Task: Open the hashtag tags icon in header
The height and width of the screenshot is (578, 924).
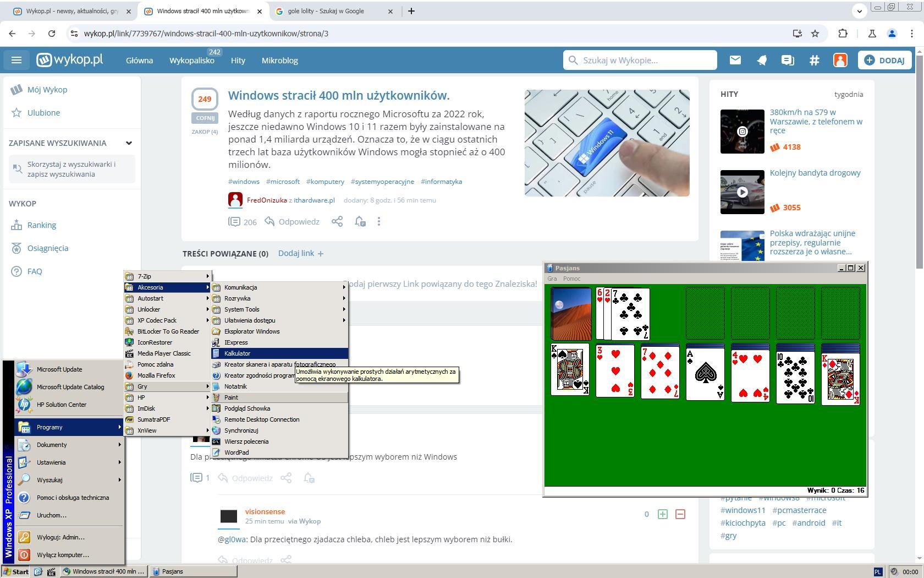Action: 814,60
